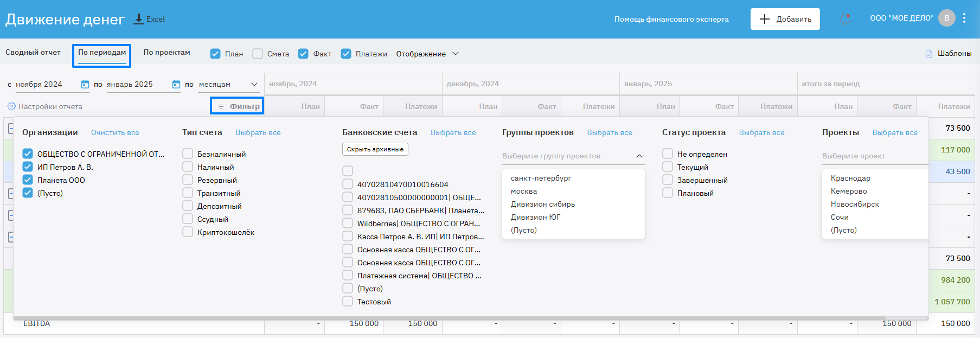Expand the Отображение dropdown
This screenshot has width=980, height=338.
point(427,54)
